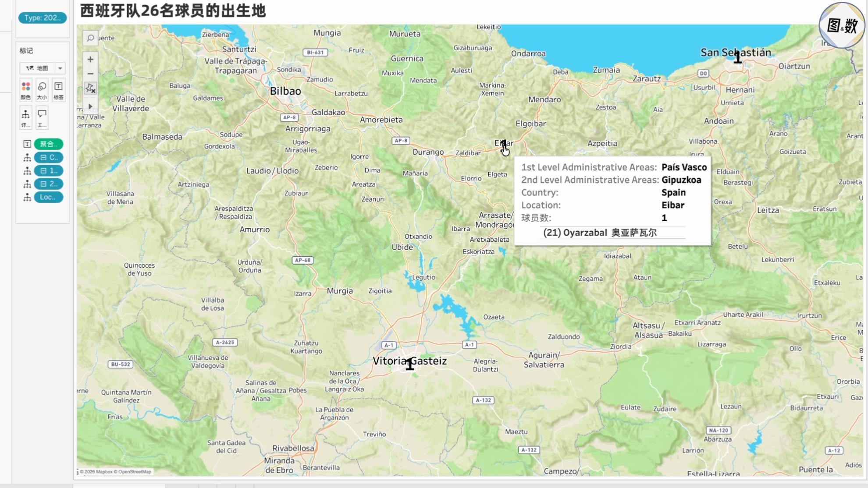
Task: Open the tooltip marks card
Action: coord(42,118)
